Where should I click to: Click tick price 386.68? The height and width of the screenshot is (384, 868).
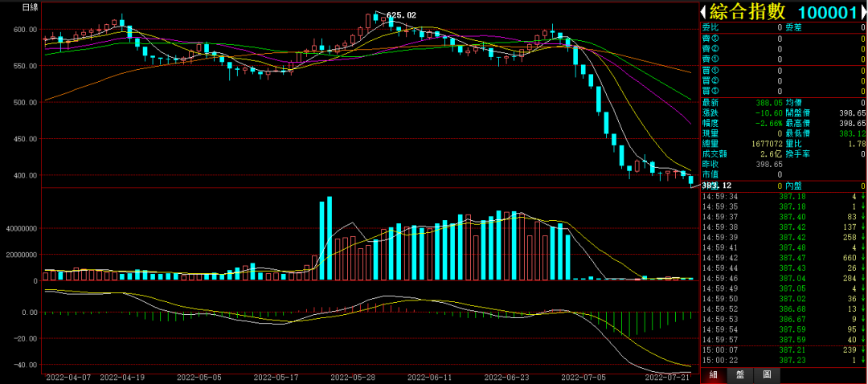pyautogui.click(x=792, y=308)
